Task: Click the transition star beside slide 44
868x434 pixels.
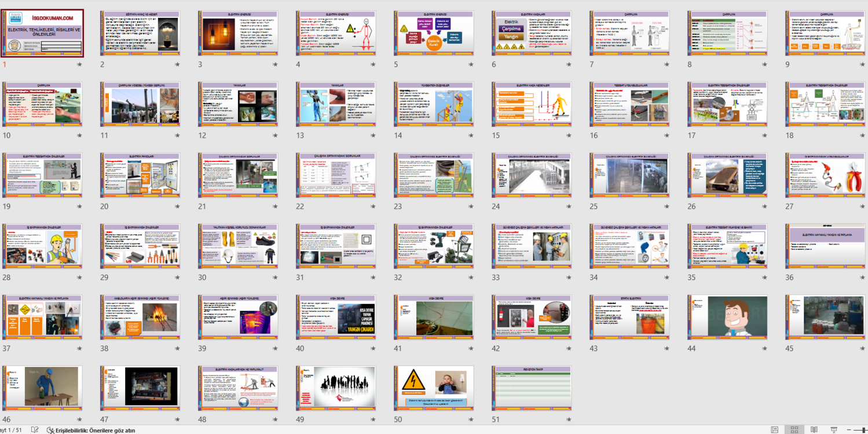Action: pos(764,348)
